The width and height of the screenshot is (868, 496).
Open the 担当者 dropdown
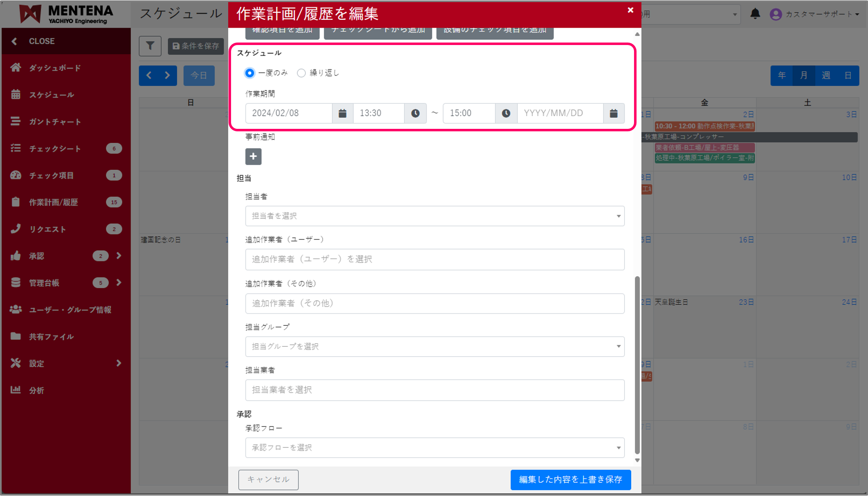click(434, 216)
